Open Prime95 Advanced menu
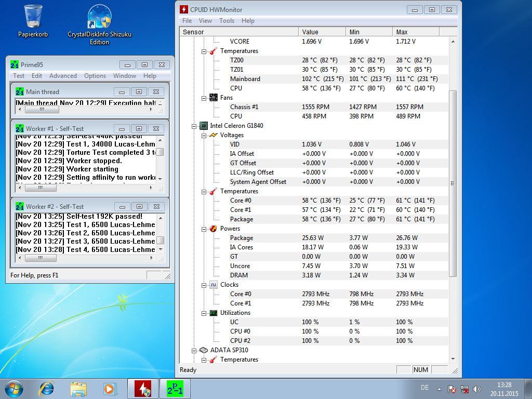532x399 pixels. pos(63,76)
